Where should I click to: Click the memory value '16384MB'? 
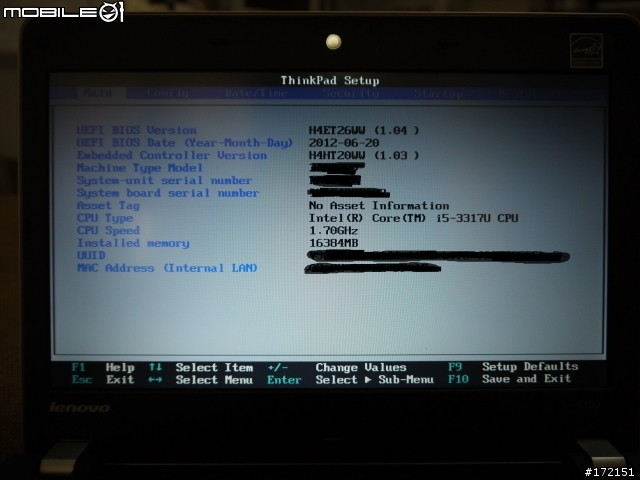click(x=333, y=243)
